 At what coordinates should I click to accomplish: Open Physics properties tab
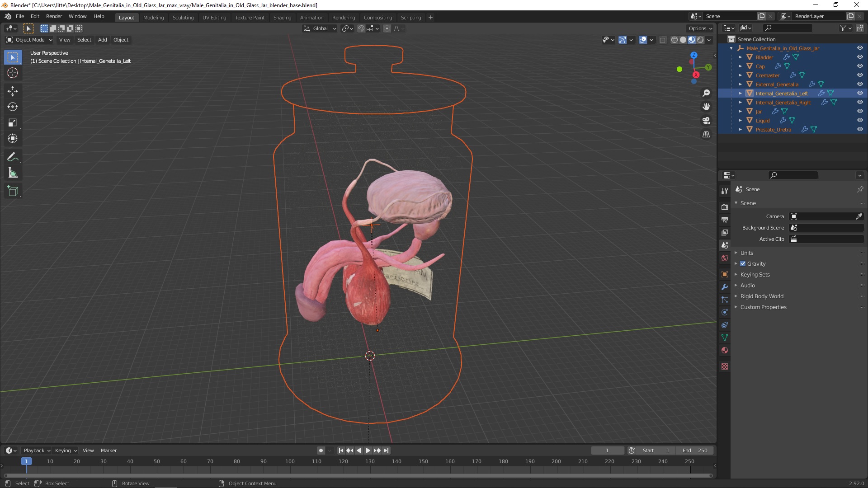click(725, 312)
